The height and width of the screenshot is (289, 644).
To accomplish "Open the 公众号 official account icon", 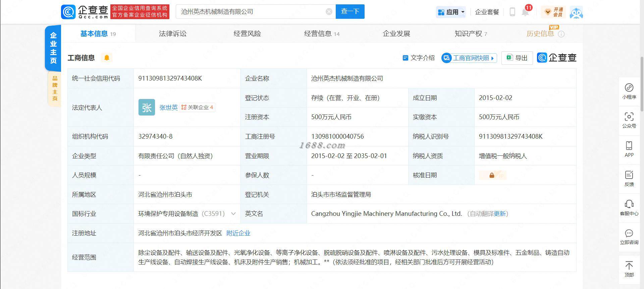I will pyautogui.click(x=629, y=121).
